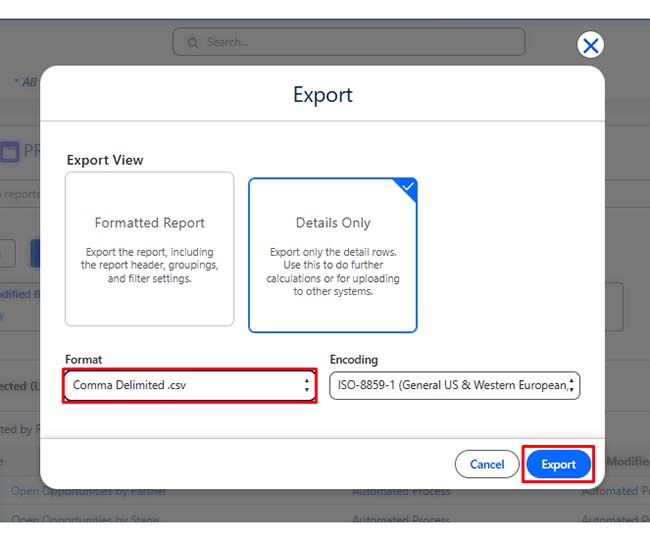
Task: Click the "Encoding" label
Action: pyautogui.click(x=354, y=359)
